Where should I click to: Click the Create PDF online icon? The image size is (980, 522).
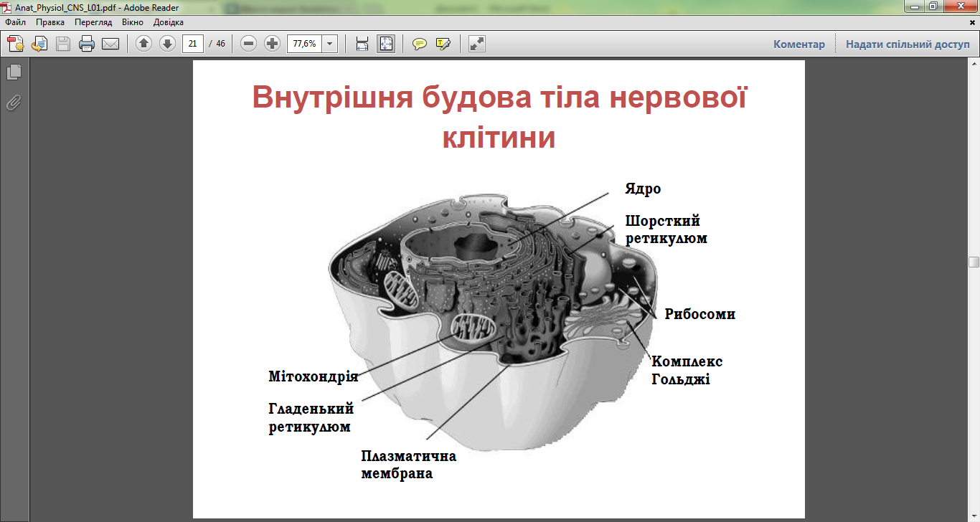coord(16,44)
